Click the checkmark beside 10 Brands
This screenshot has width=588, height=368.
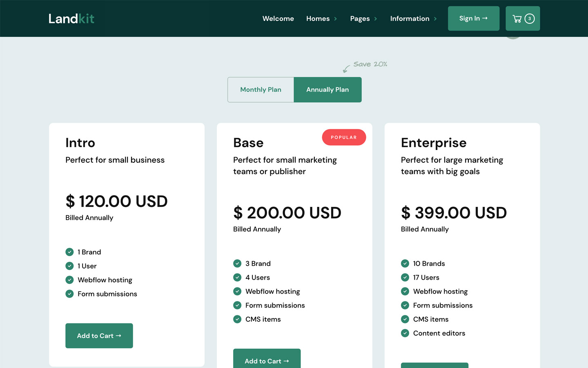405,263
